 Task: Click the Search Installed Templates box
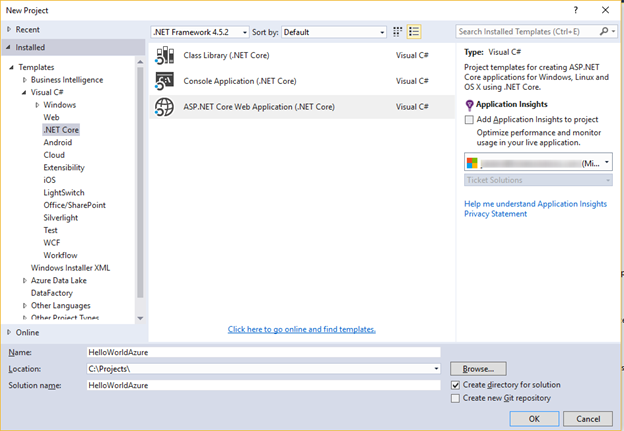527,31
